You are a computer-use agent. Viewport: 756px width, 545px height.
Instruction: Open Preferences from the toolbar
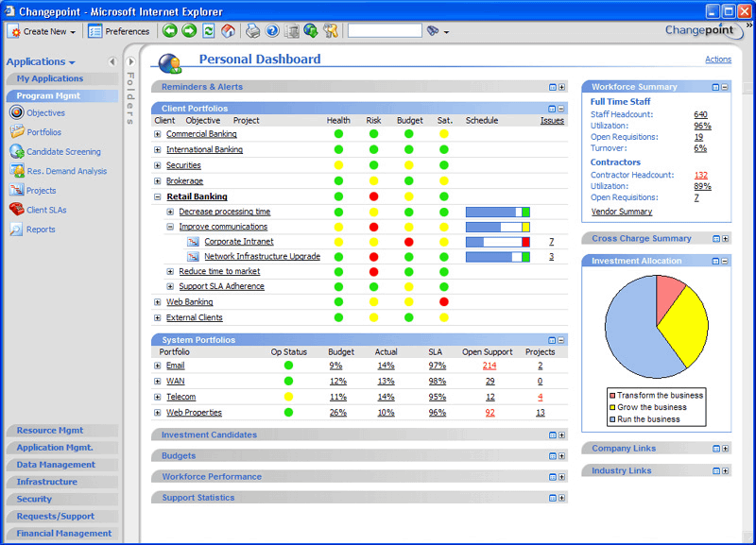[x=119, y=31]
